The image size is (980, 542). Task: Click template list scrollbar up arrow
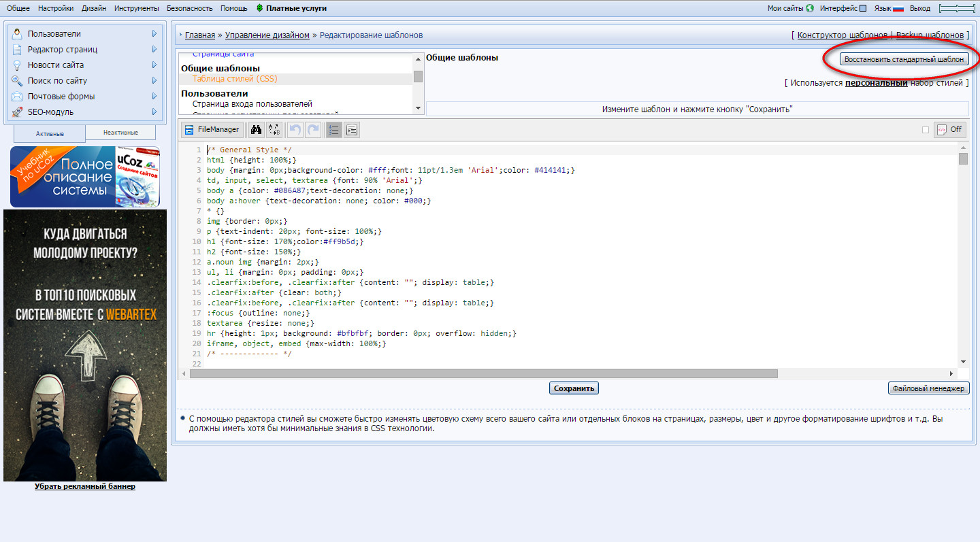point(418,58)
